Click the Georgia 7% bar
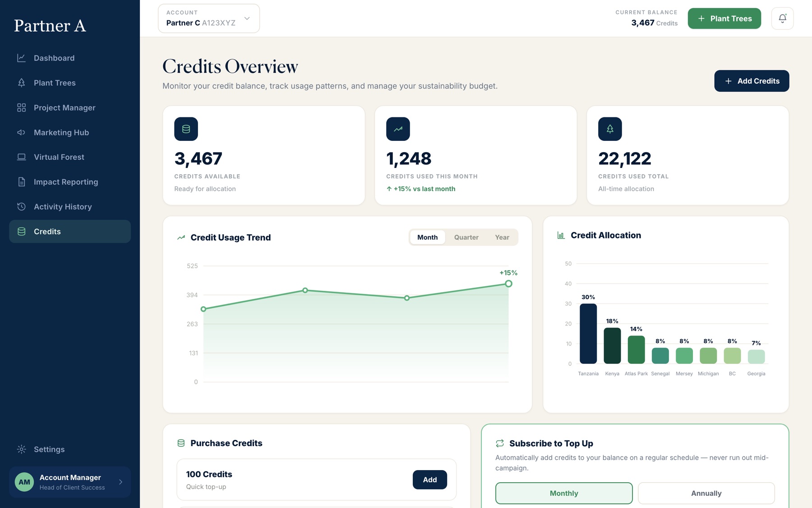Screen dimensions: 812x508 click(x=756, y=357)
